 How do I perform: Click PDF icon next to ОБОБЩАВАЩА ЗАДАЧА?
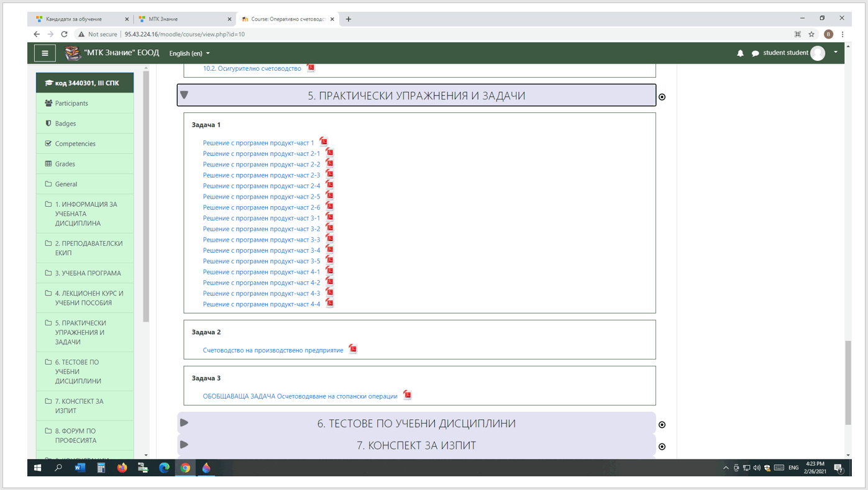coord(407,395)
